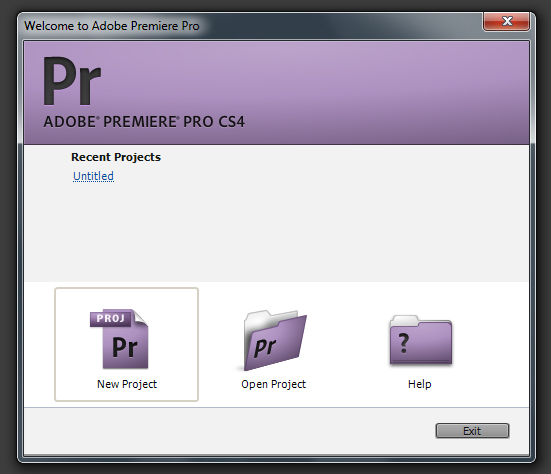Open the Open Project folder icon

pyautogui.click(x=275, y=340)
